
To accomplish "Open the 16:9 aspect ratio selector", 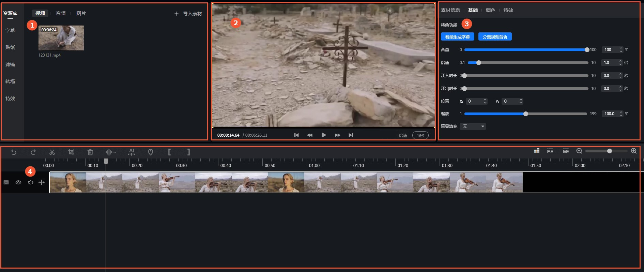I will (x=420, y=136).
